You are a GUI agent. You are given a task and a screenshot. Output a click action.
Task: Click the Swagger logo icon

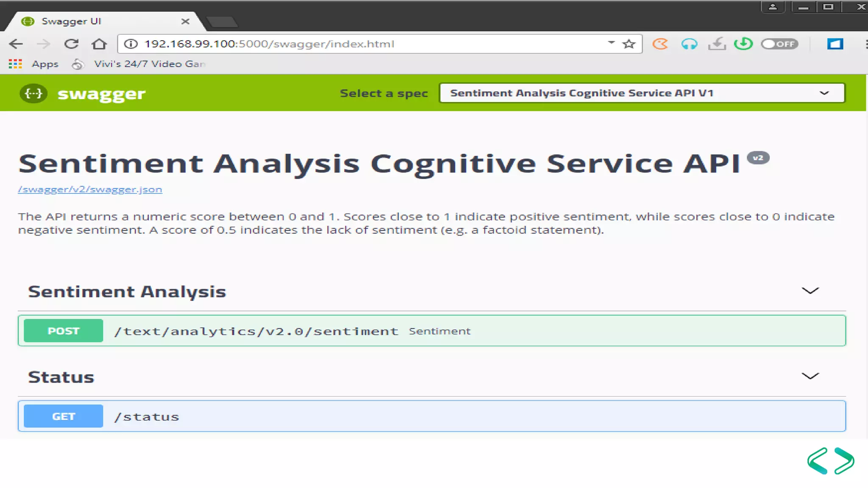[33, 94]
